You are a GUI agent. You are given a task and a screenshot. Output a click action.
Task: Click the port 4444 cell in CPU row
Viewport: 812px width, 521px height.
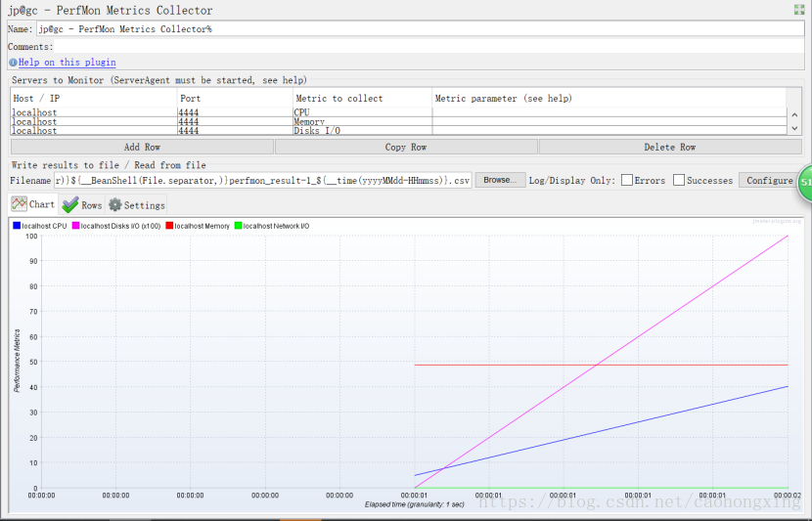[235, 112]
